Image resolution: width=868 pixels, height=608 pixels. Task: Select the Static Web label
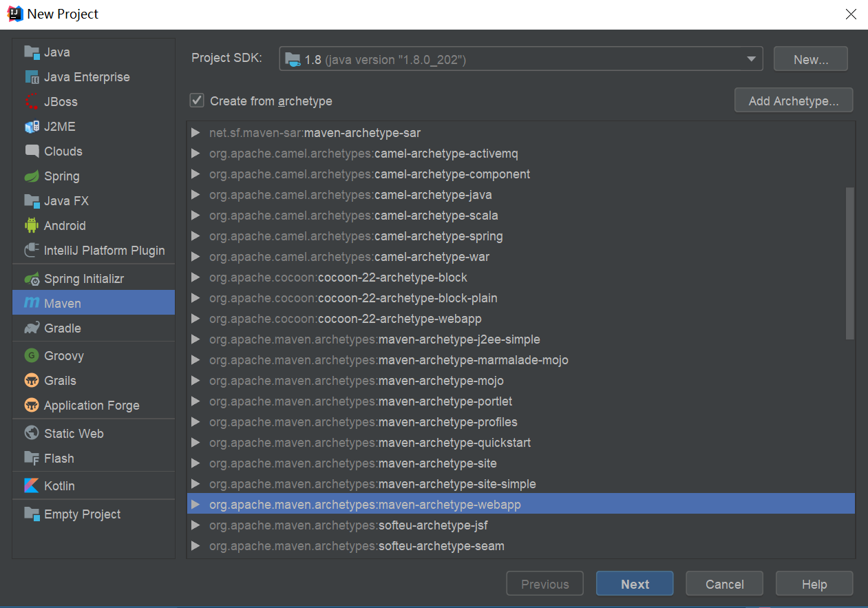pos(74,434)
